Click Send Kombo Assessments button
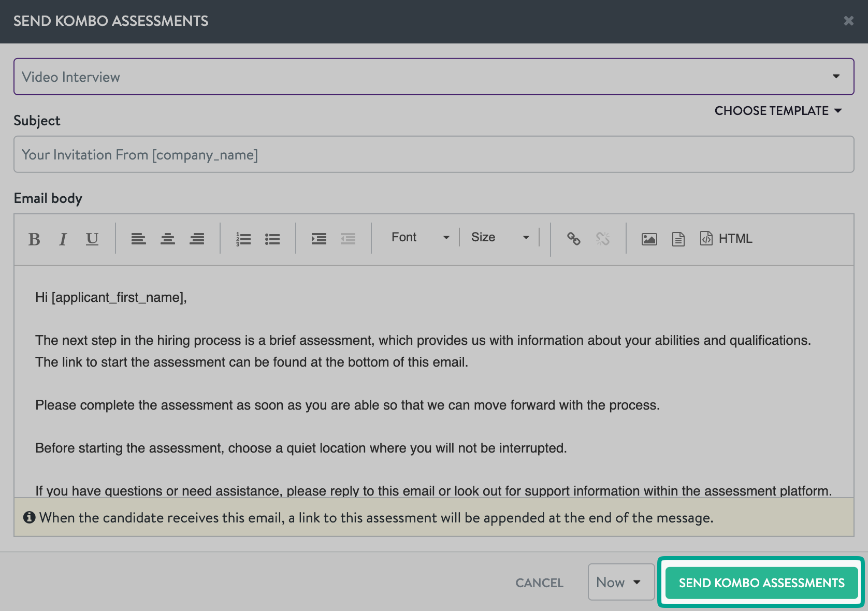 [761, 583]
